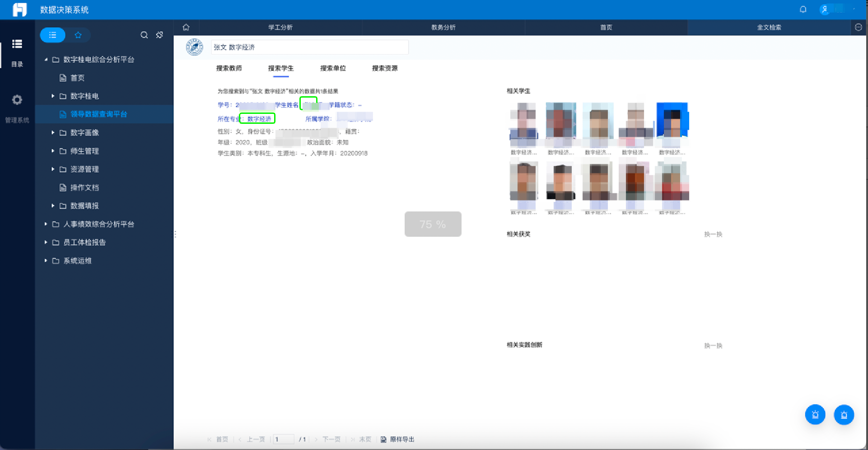
Task: Click the notification bell icon
Action: coord(803,9)
